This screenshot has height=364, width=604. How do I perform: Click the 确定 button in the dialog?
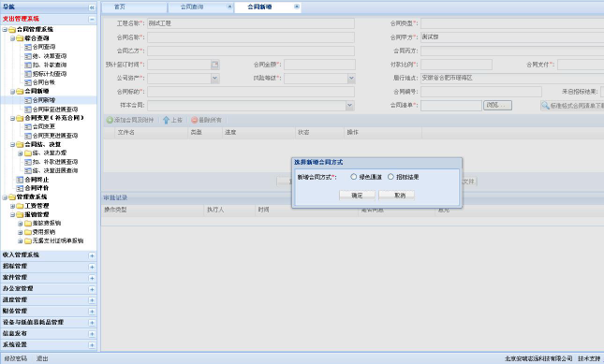pos(357,195)
